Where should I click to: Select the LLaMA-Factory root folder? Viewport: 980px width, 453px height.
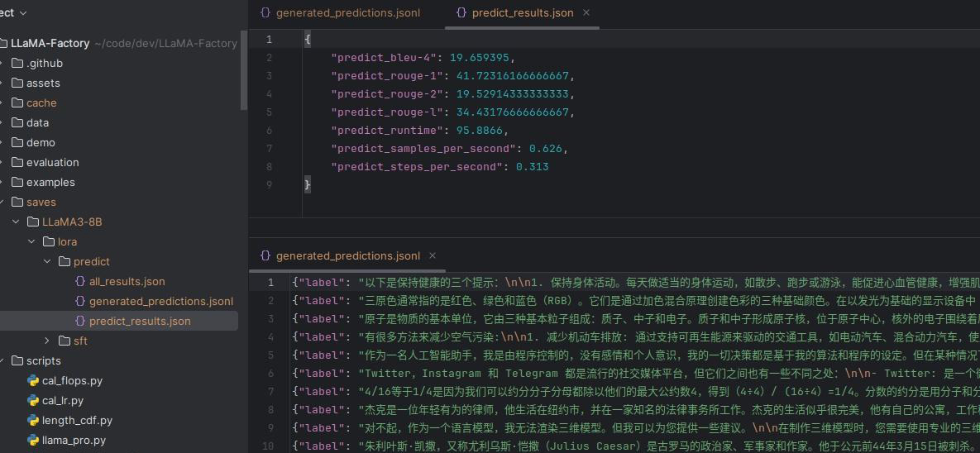pyautogui.click(x=50, y=43)
